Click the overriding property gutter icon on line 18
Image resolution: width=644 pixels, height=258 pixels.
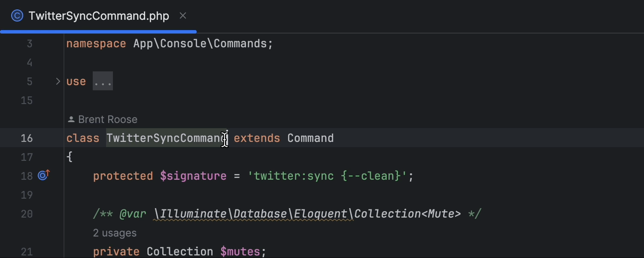(43, 175)
